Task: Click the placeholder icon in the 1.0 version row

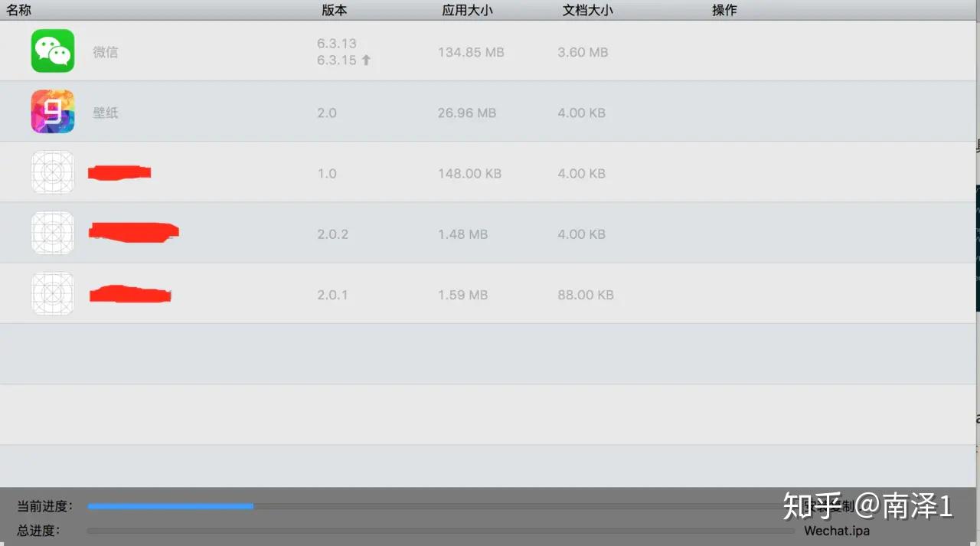Action: pyautogui.click(x=53, y=172)
